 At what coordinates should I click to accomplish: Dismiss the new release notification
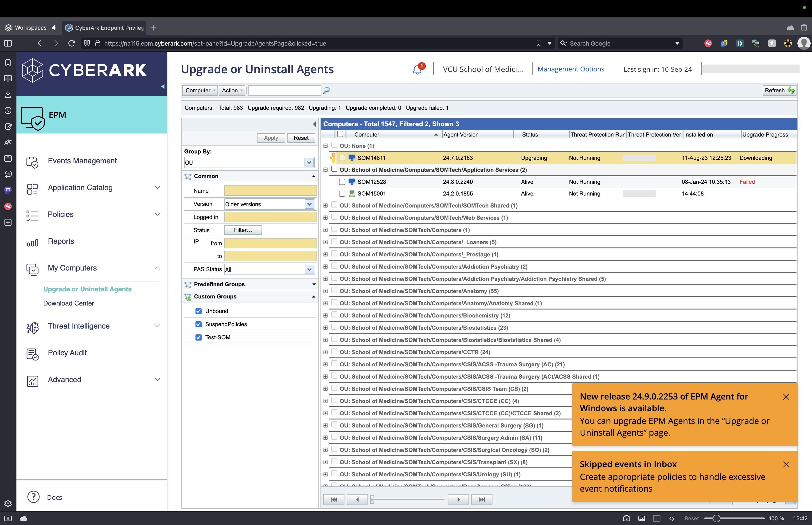coord(786,397)
